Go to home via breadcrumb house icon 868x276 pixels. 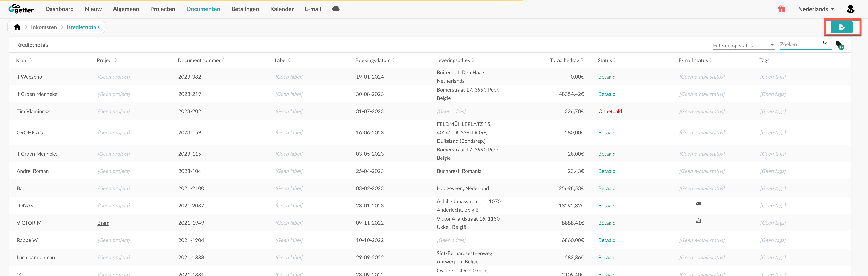[17, 27]
